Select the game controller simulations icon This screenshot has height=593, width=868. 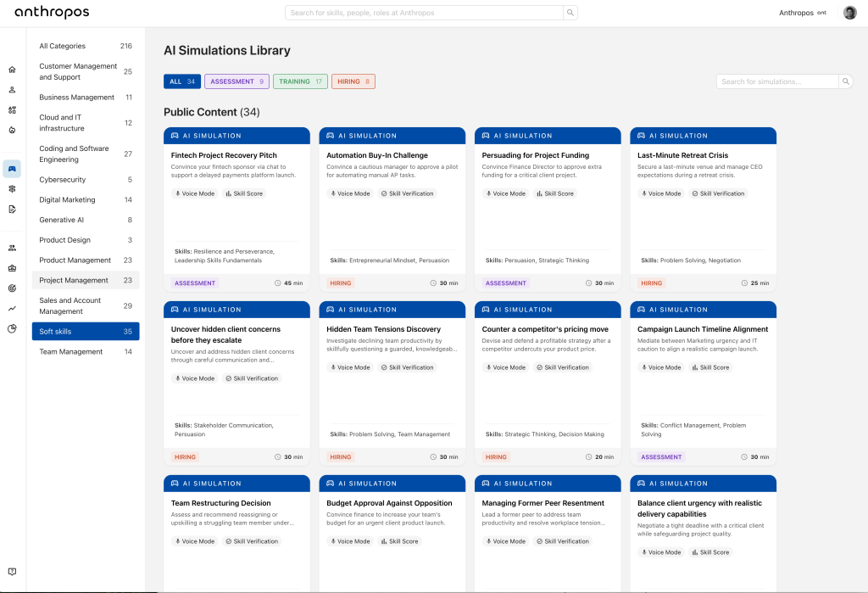[12, 169]
